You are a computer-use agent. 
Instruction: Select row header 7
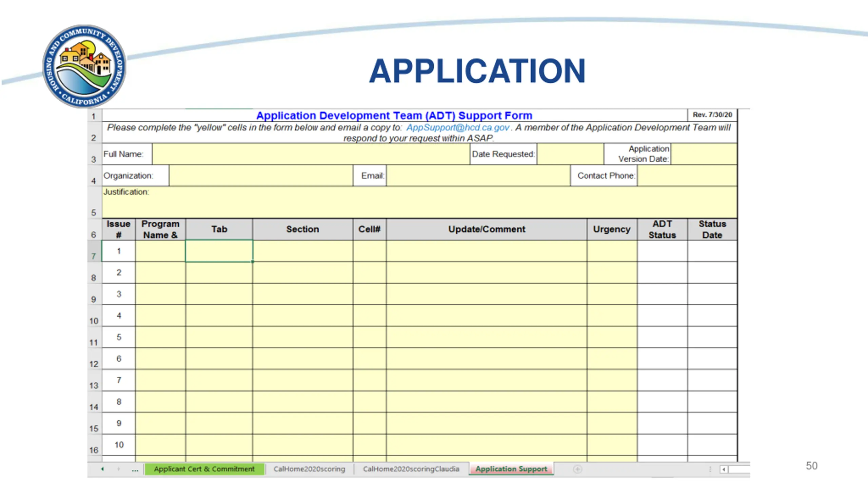point(94,251)
